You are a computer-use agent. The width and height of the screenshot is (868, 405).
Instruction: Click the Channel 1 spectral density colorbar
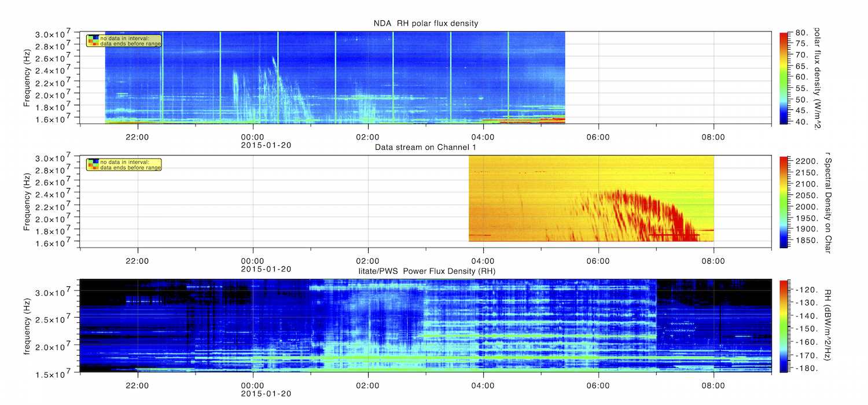784,201
